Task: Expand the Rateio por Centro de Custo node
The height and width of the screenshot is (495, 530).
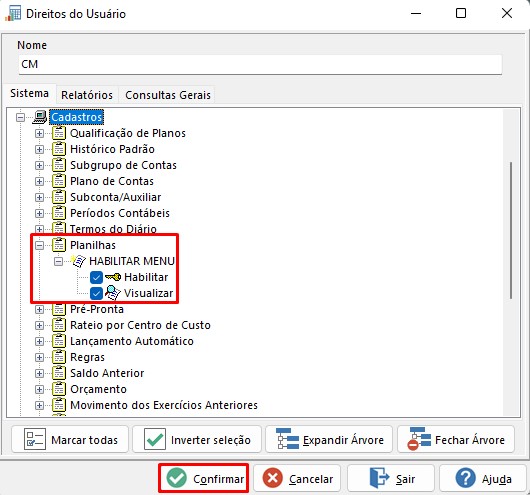Action: 40,325
